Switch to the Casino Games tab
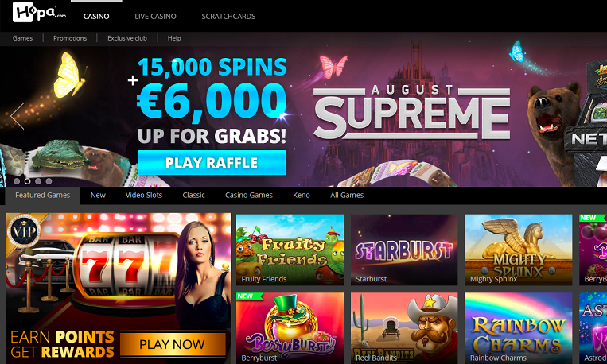The height and width of the screenshot is (364, 607). (x=249, y=195)
